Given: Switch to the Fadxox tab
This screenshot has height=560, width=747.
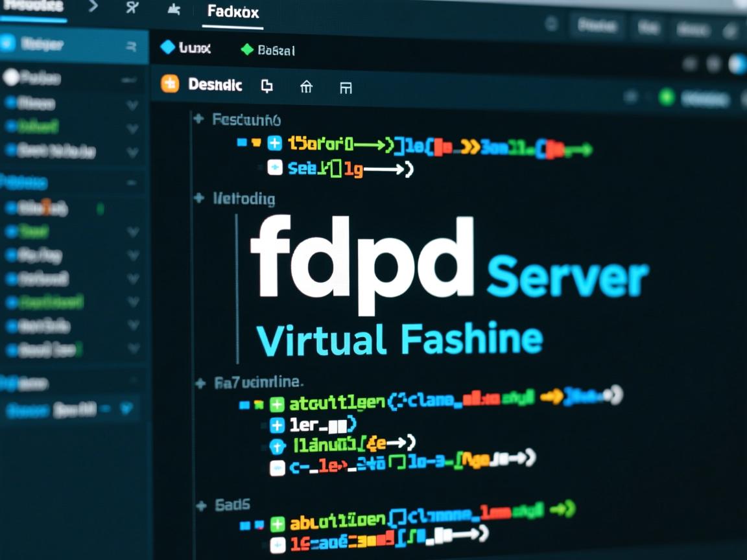Looking at the screenshot, I should coord(233,12).
